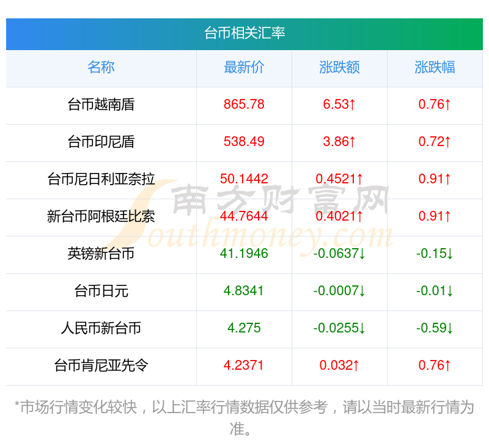Click 0.76↑ in the 台币越南盾 row
Screen dimensions: 489x448
435,105
